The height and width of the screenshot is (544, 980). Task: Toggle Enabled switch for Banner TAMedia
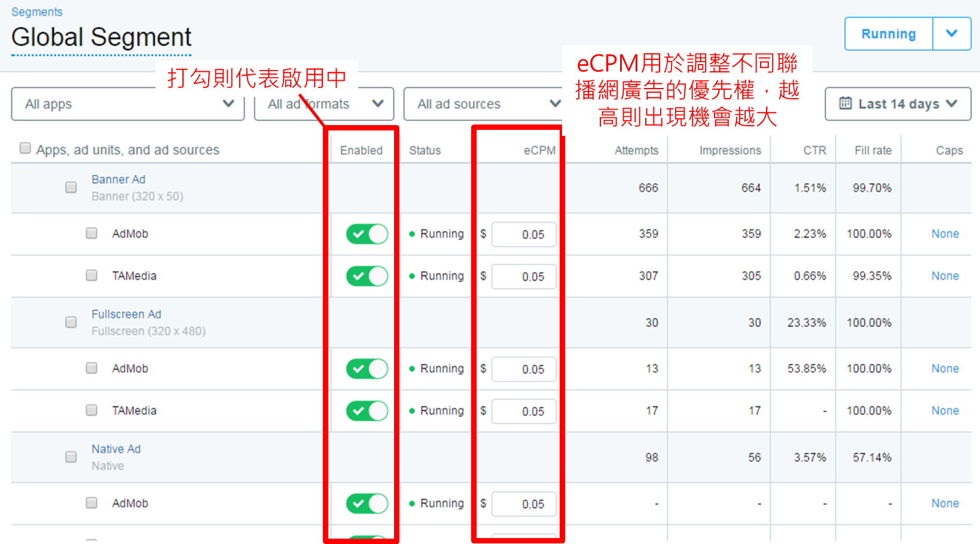click(367, 276)
